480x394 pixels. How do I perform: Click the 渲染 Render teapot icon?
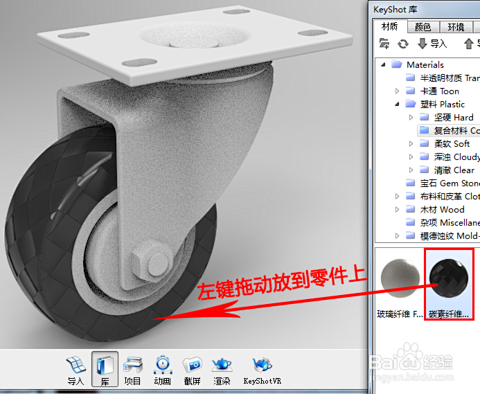222,370
